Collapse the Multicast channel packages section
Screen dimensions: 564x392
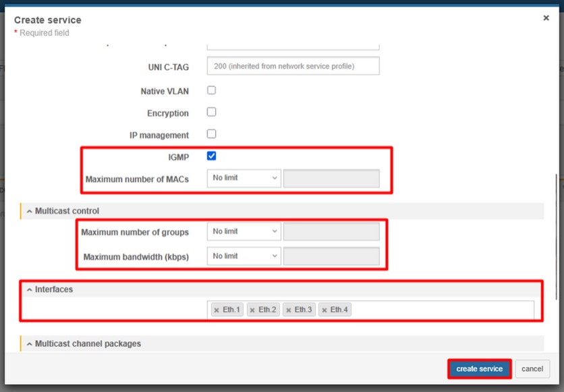click(30, 344)
